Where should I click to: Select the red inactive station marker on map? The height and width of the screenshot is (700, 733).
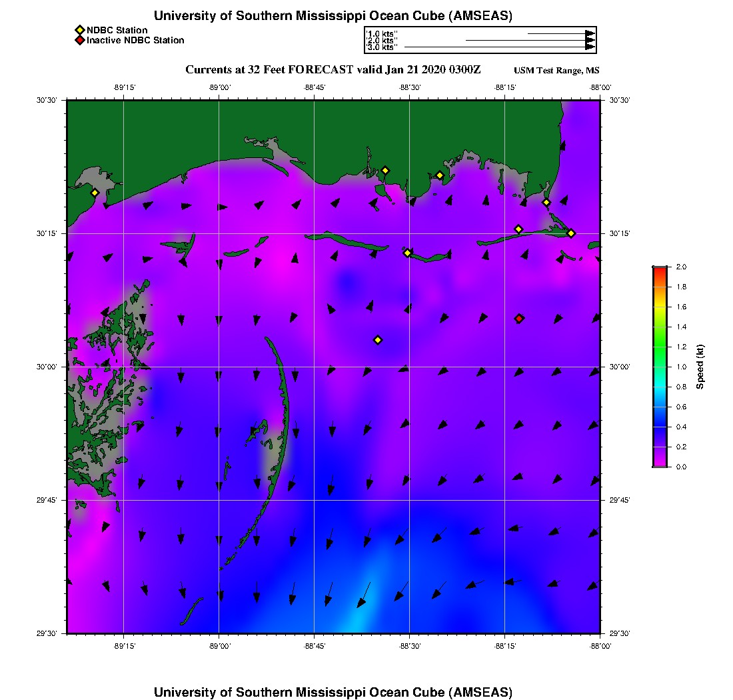pyautogui.click(x=519, y=319)
